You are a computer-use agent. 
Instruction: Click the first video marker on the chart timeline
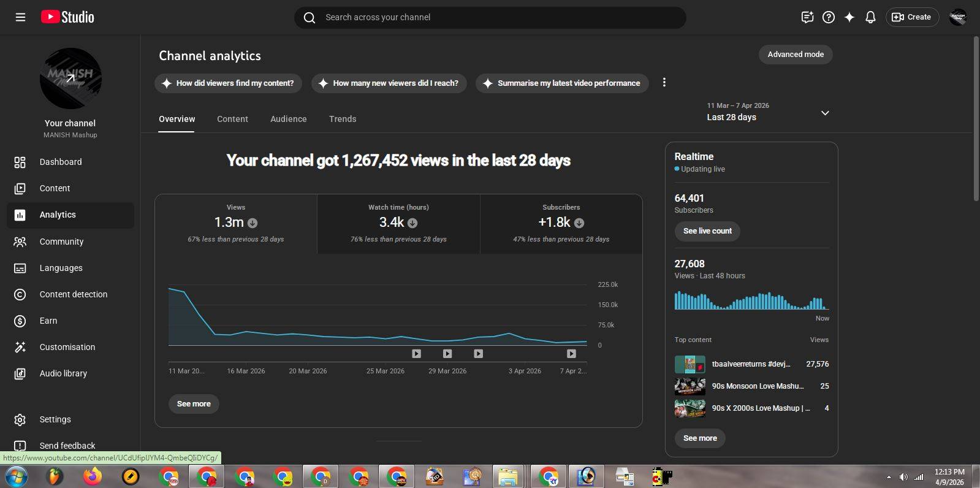click(x=416, y=354)
